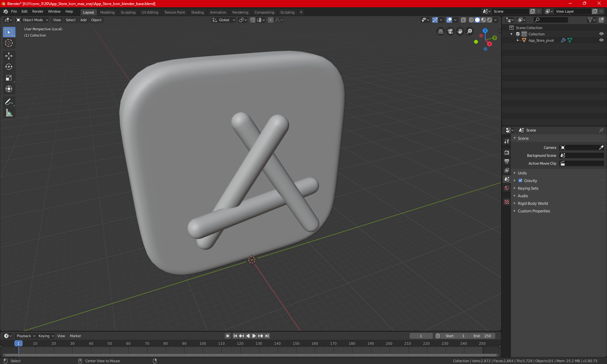Toggle show gizmo button
Screen dimensions: 607x364
(435, 20)
